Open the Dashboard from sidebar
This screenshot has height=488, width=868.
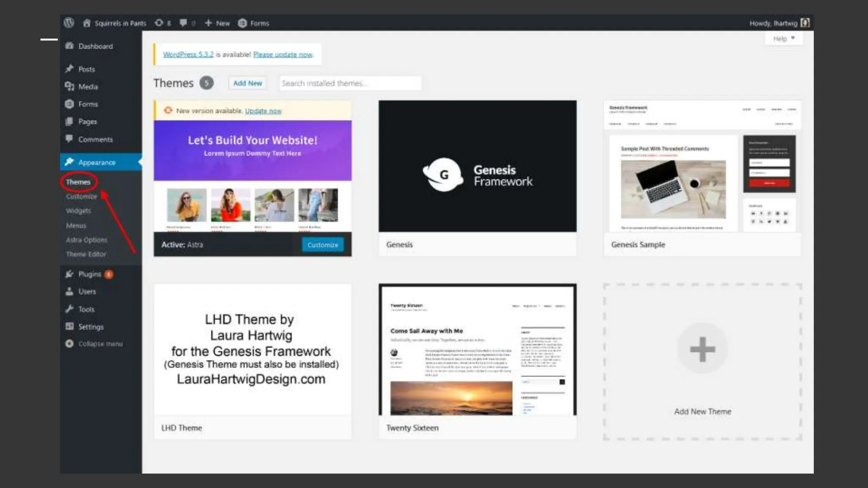click(x=95, y=46)
